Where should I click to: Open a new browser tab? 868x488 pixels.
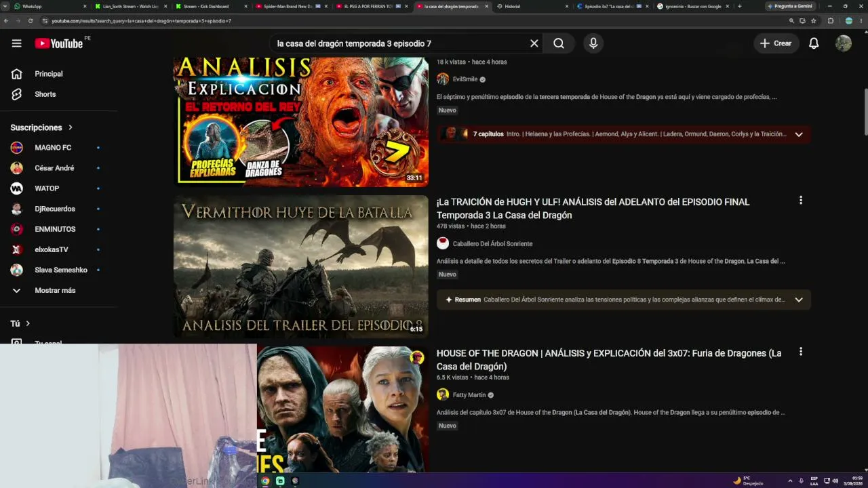click(x=739, y=6)
